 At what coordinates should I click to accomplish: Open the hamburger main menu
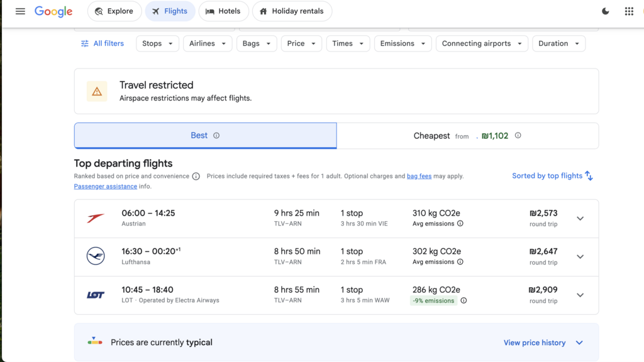(20, 11)
